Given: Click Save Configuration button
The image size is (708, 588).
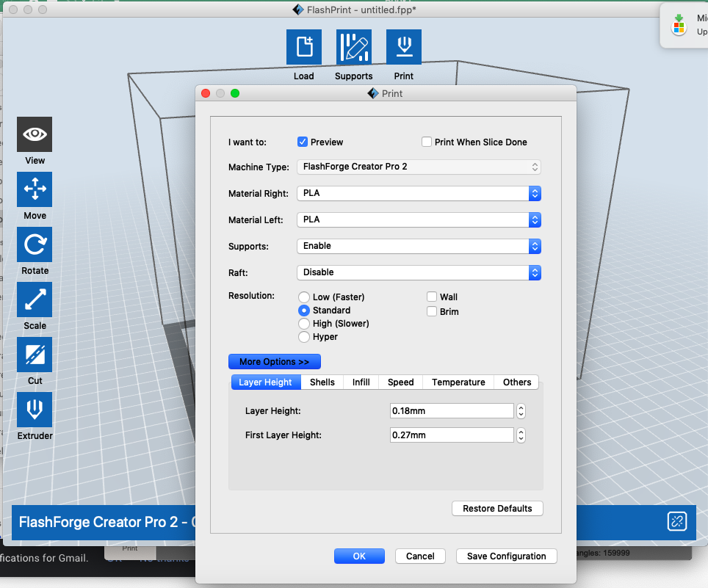Looking at the screenshot, I should tap(506, 556).
